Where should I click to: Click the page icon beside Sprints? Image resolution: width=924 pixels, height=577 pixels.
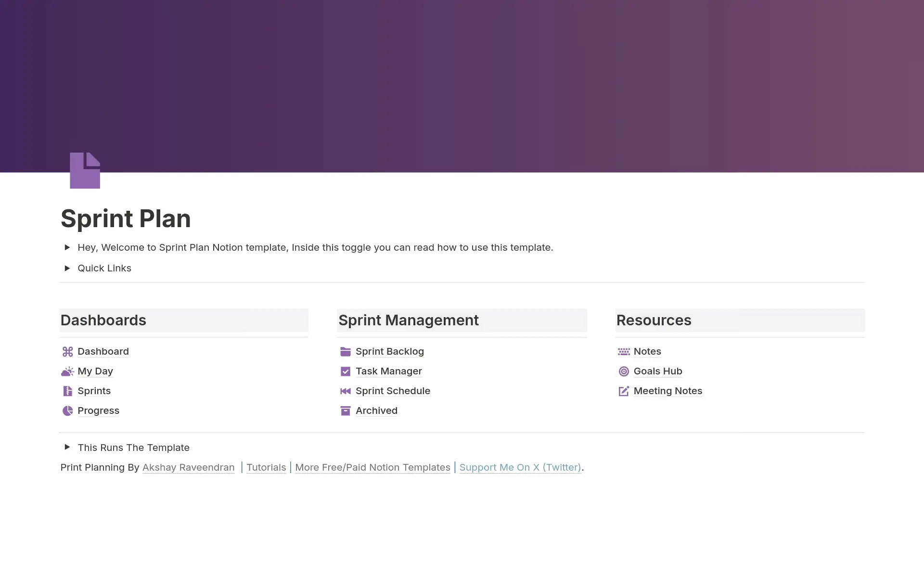(67, 391)
